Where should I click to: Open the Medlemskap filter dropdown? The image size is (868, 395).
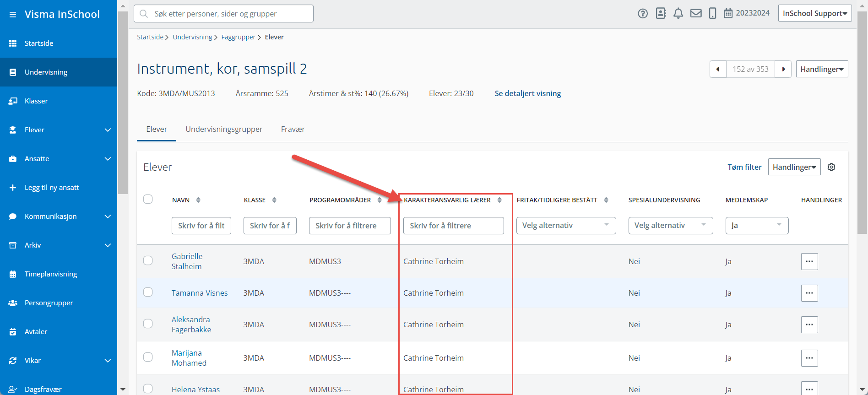click(x=756, y=226)
